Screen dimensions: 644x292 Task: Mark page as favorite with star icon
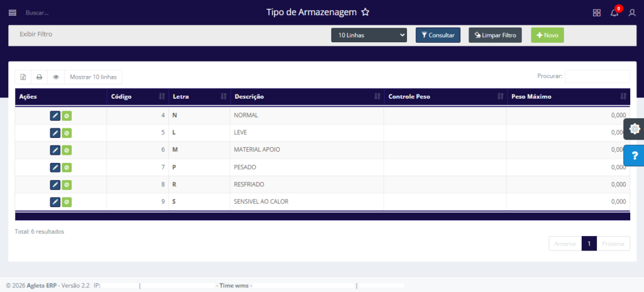point(365,13)
